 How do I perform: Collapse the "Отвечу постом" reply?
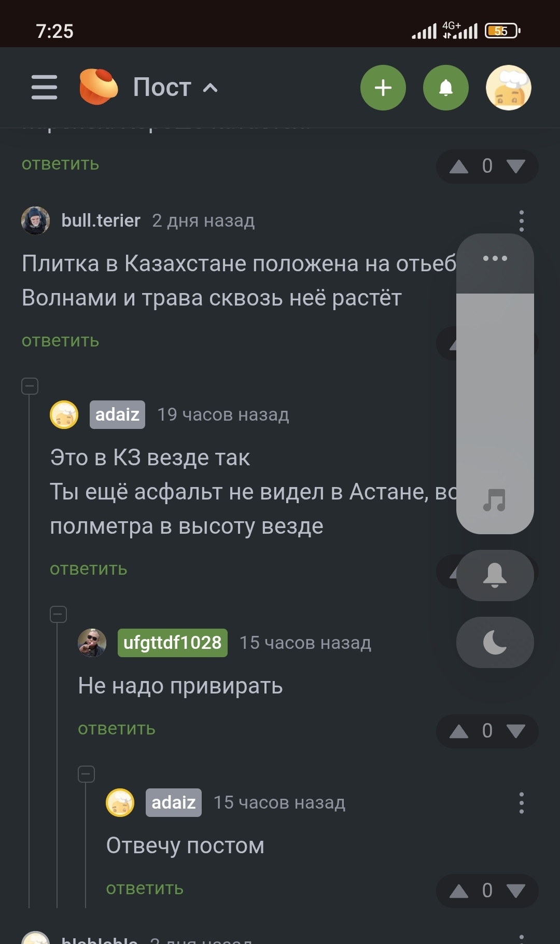click(x=86, y=774)
